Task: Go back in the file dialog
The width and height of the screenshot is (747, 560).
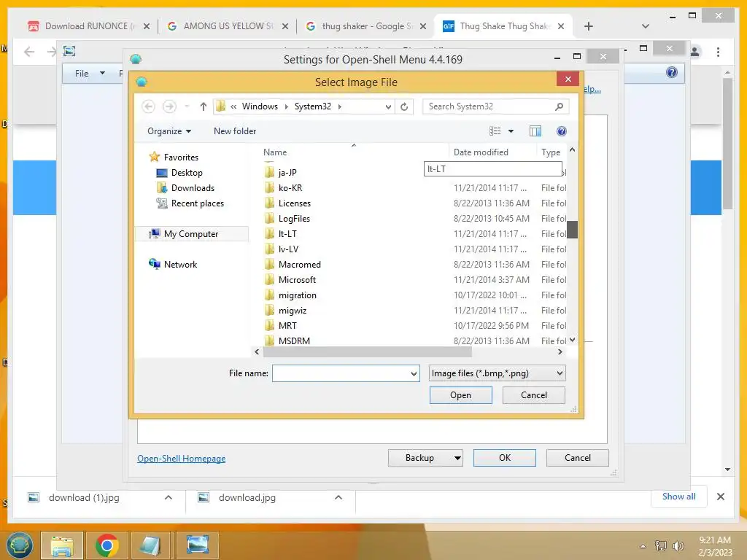Action: pos(148,106)
